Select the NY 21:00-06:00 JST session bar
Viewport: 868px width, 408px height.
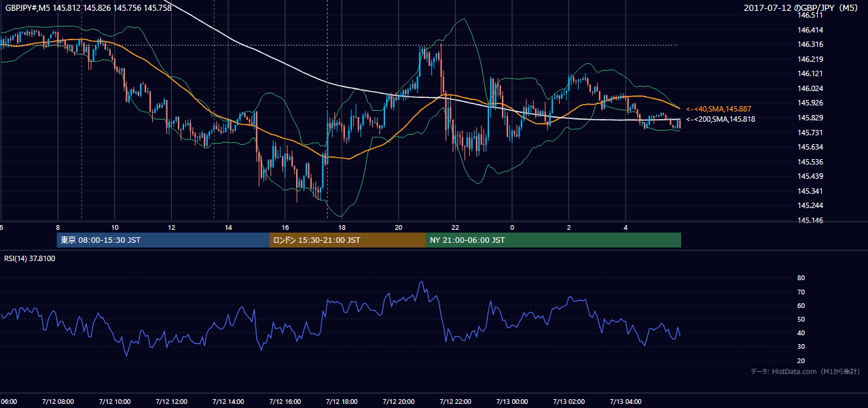pos(554,240)
